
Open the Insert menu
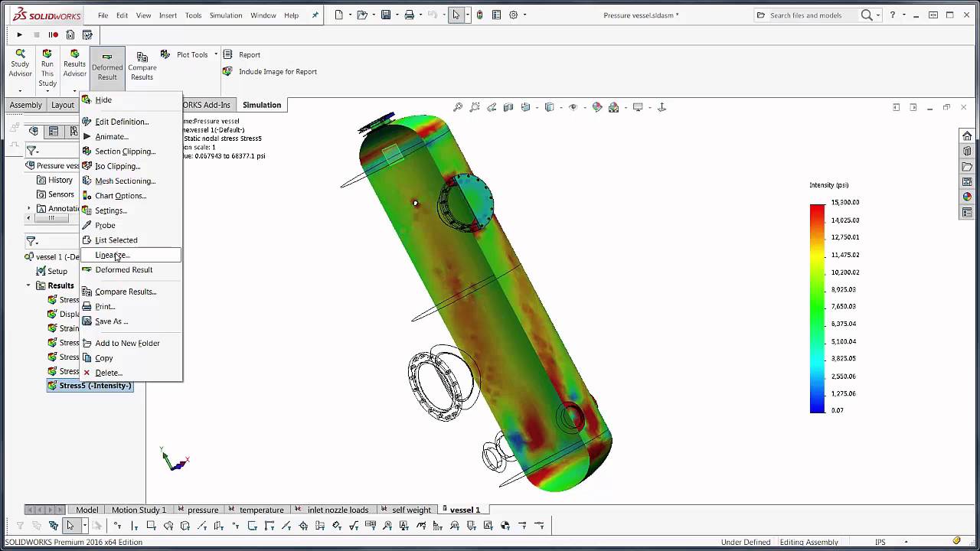tap(168, 15)
